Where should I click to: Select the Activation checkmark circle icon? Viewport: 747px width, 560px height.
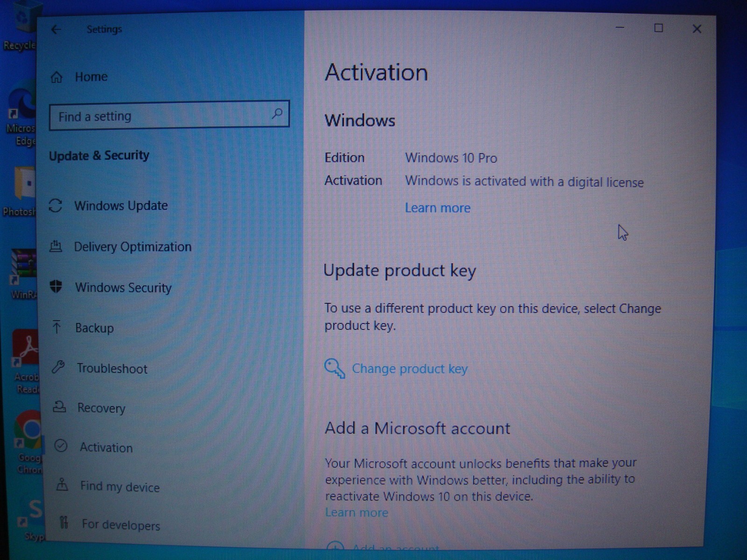[61, 446]
